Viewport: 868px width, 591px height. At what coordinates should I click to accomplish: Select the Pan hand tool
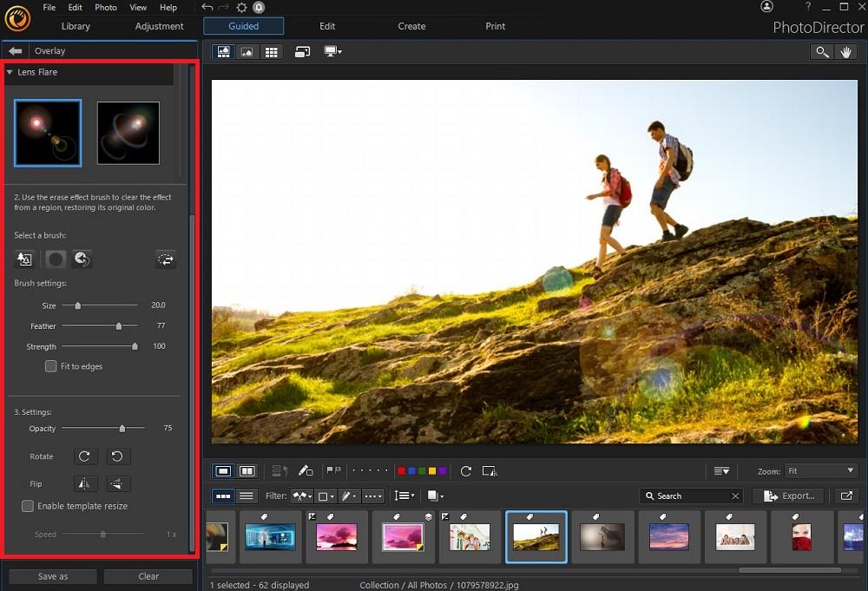coord(846,52)
